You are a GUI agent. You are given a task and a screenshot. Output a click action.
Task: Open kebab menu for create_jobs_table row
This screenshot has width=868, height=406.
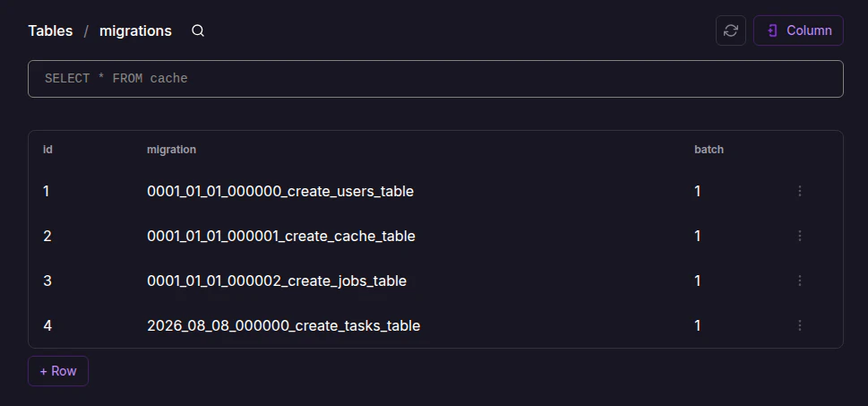click(799, 281)
